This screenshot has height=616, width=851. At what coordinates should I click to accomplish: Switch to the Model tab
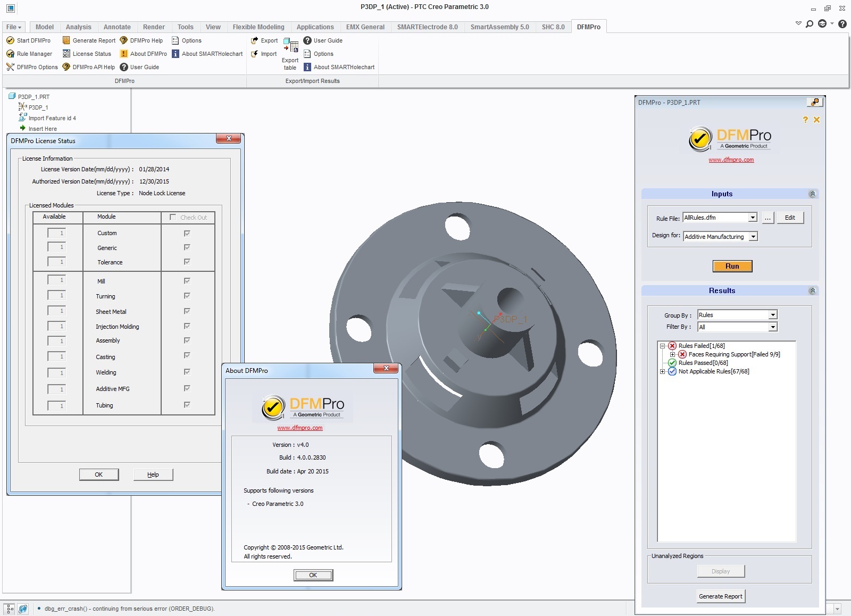45,27
